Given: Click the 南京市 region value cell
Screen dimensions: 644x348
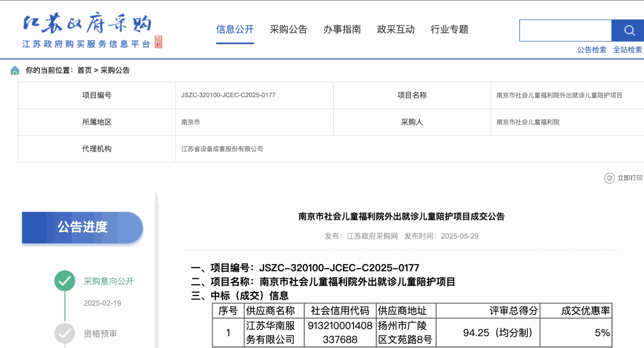Looking at the screenshot, I should pos(254,122).
